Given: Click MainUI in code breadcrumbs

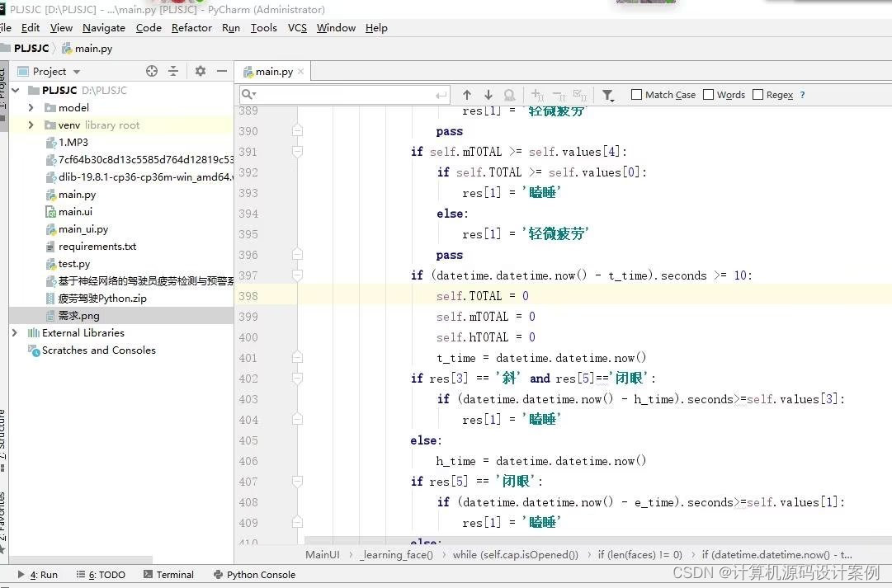Looking at the screenshot, I should (x=323, y=554).
